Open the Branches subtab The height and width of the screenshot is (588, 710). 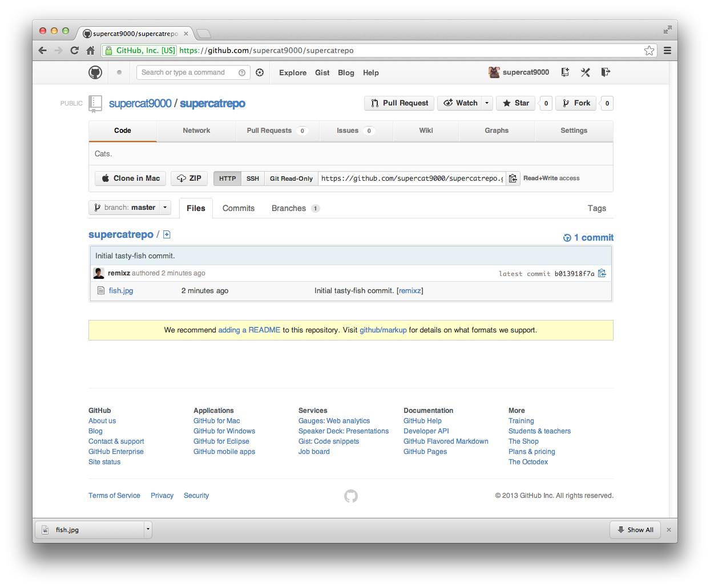[295, 208]
